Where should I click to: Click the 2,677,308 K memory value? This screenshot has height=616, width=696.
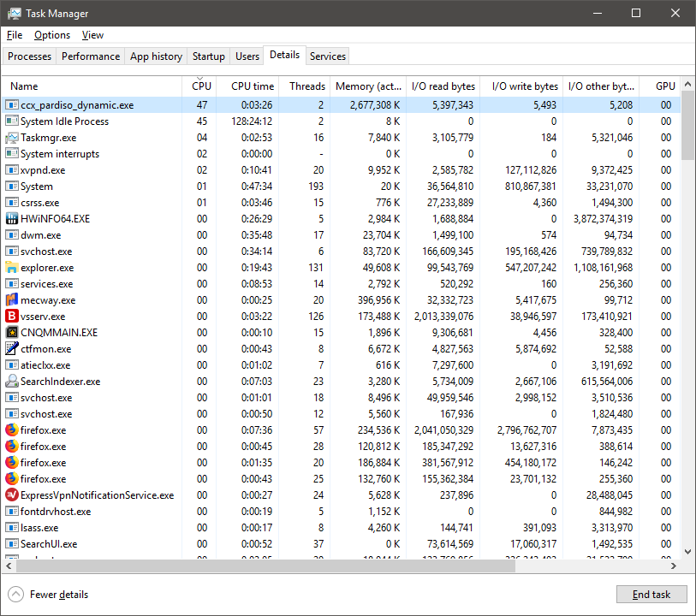click(x=375, y=105)
